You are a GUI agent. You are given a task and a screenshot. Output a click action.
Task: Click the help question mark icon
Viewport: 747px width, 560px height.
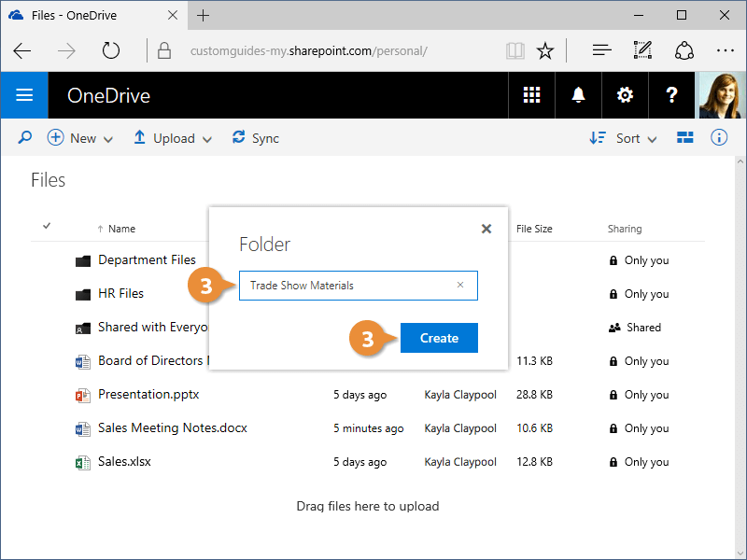(671, 95)
